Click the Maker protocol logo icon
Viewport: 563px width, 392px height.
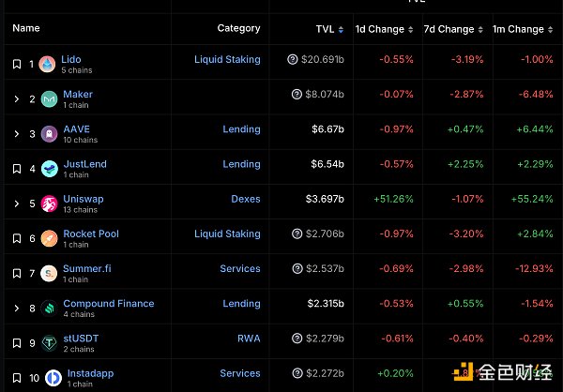pyautogui.click(x=49, y=98)
